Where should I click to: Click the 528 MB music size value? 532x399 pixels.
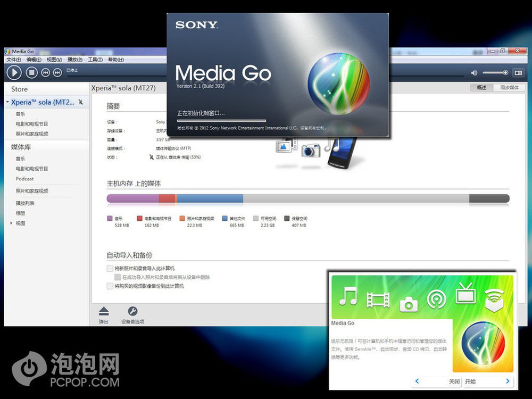tap(122, 225)
